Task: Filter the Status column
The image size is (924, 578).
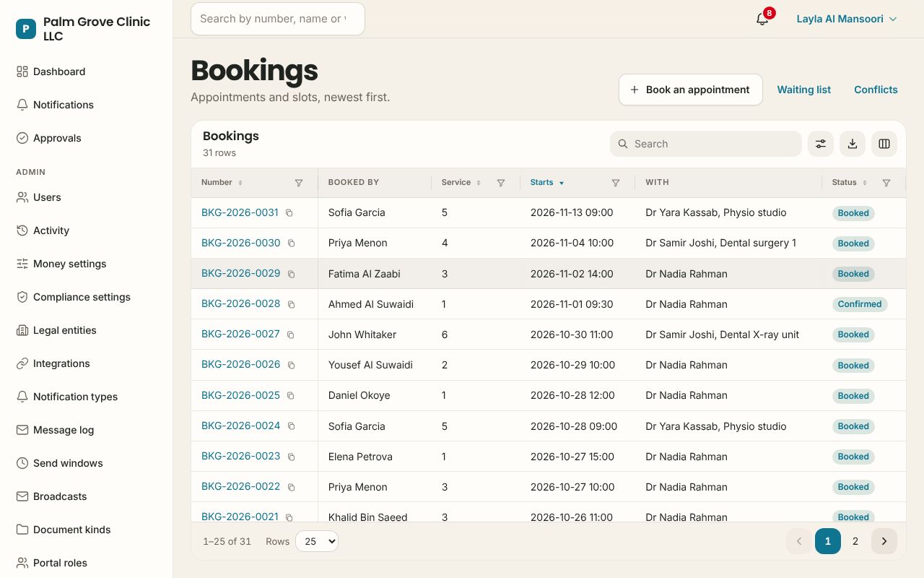Action: 886,183
